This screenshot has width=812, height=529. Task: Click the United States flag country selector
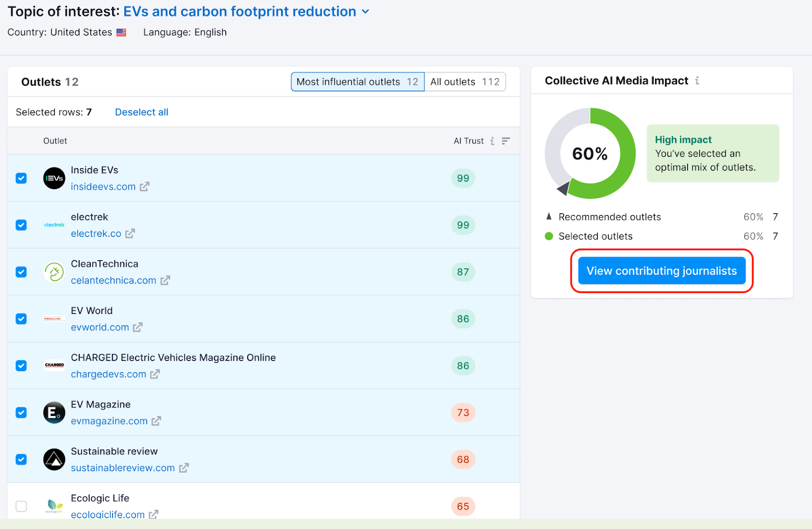pyautogui.click(x=121, y=32)
